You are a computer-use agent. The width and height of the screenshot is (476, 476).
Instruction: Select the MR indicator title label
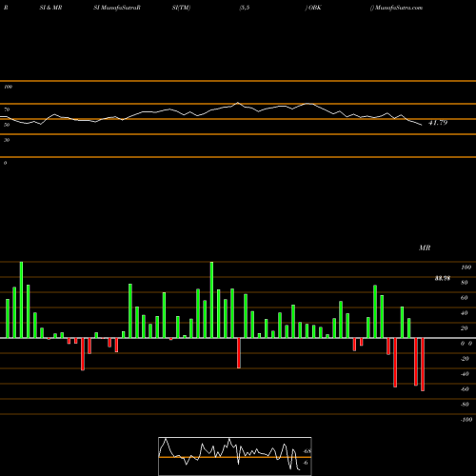point(425,248)
